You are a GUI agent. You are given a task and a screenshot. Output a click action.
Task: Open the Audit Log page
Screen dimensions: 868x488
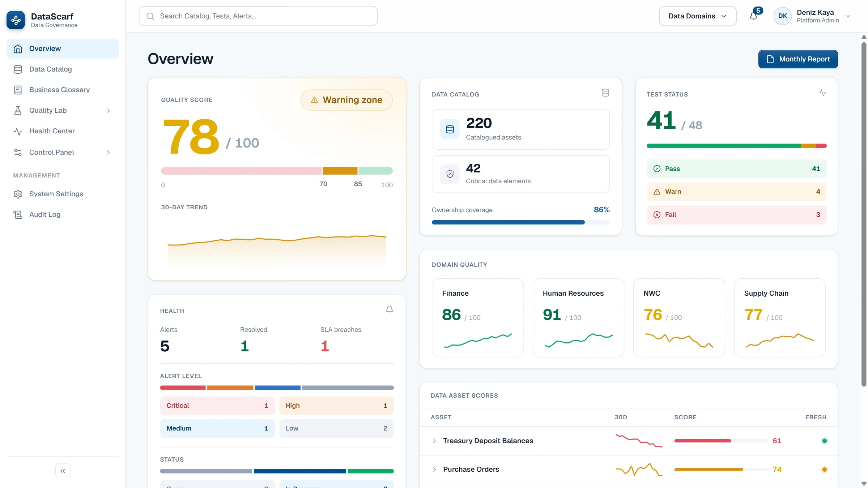coord(63,215)
